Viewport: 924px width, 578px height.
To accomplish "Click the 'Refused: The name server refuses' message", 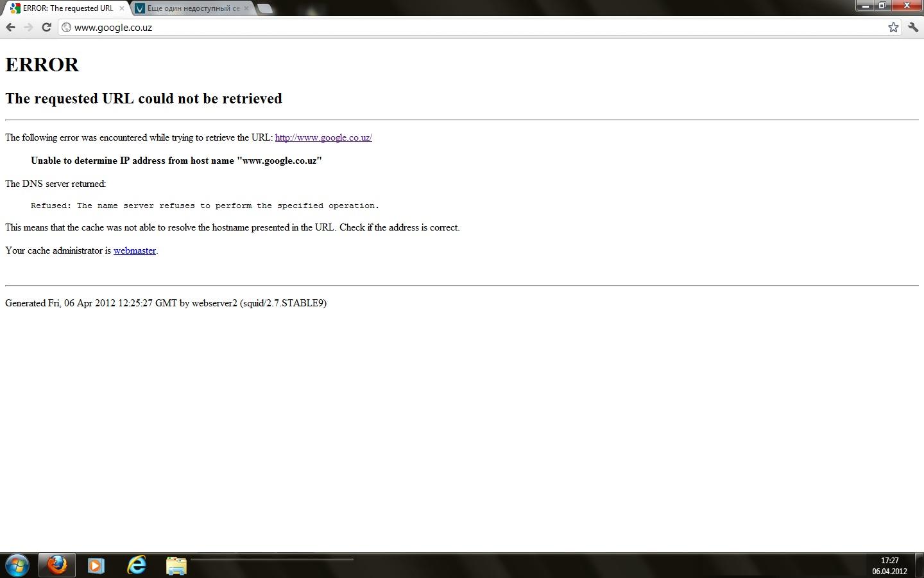I will pyautogui.click(x=205, y=206).
